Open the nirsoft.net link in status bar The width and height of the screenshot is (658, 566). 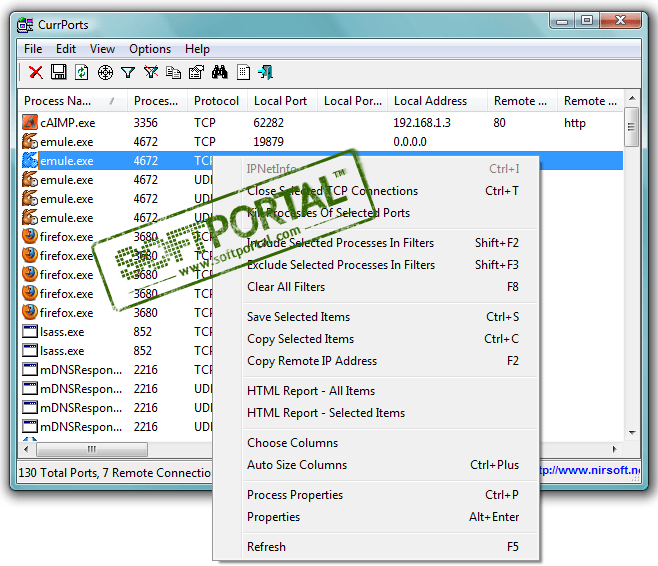pos(590,470)
